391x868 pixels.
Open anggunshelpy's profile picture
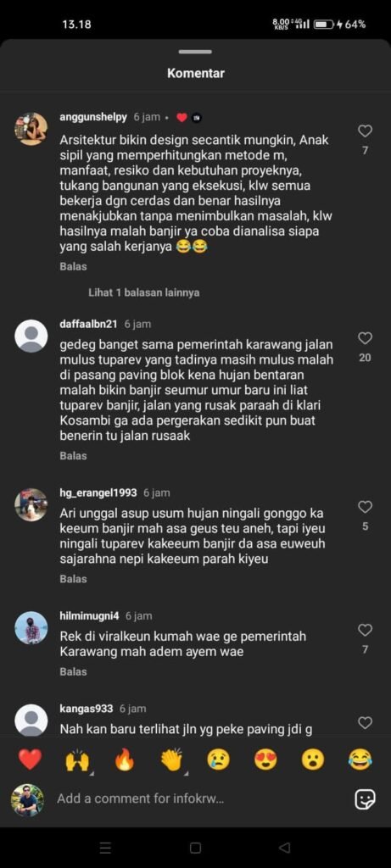[x=31, y=129]
